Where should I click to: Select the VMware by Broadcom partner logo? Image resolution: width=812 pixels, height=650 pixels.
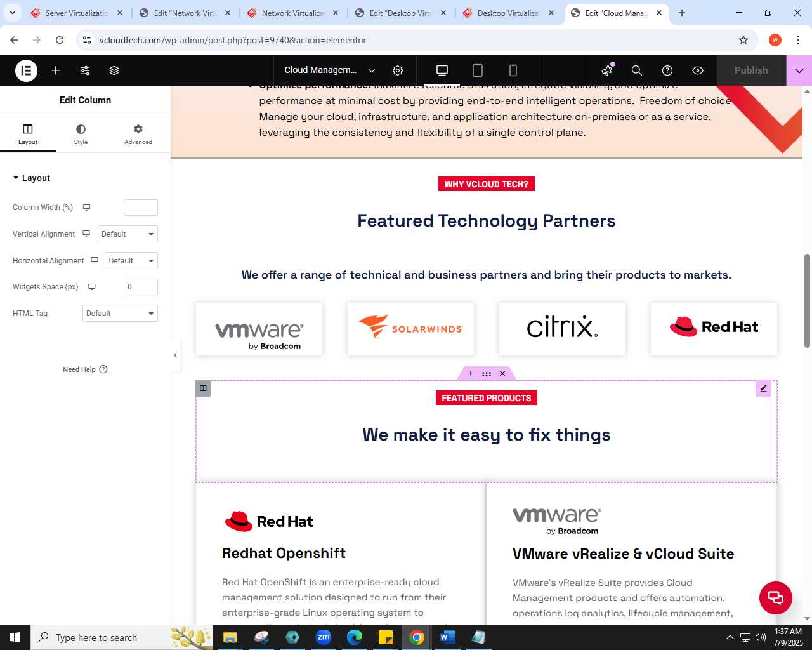(x=259, y=329)
